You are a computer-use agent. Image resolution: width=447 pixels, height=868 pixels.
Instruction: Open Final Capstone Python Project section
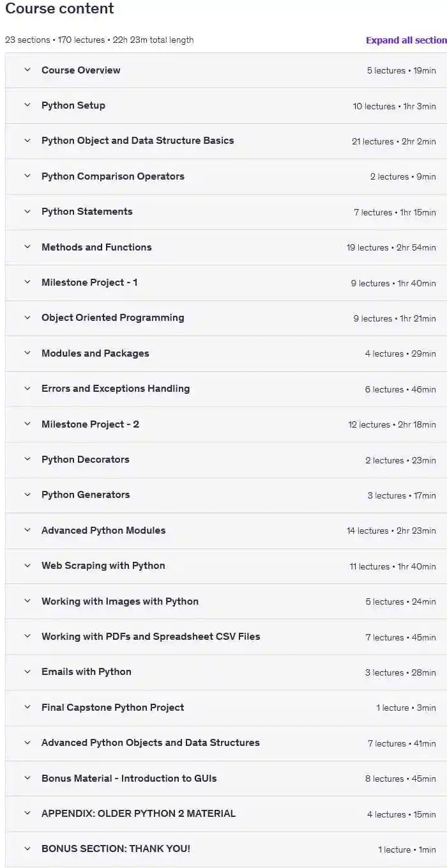112,708
